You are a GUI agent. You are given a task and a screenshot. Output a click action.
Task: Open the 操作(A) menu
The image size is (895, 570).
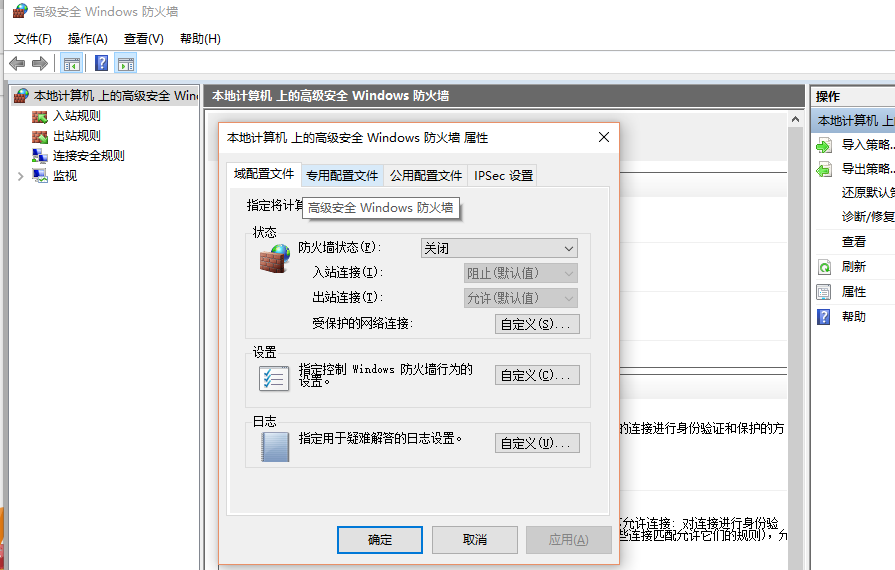87,38
